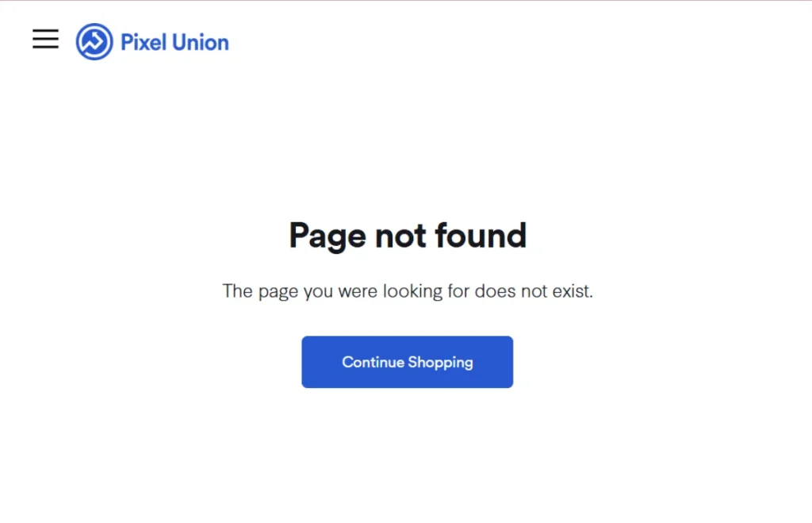Screen dimensions: 812x523
Task: Click the word "The" starting the message
Action: pyautogui.click(x=237, y=290)
